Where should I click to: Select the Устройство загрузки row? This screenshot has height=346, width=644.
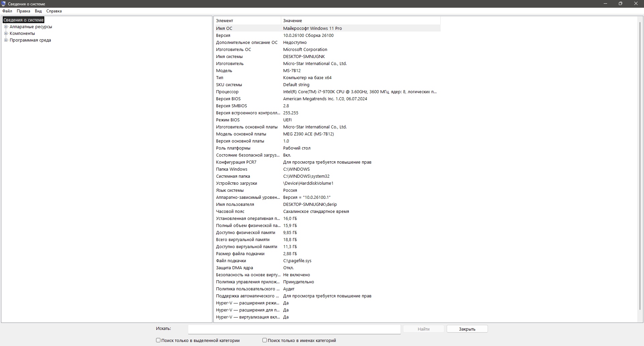[327, 183]
